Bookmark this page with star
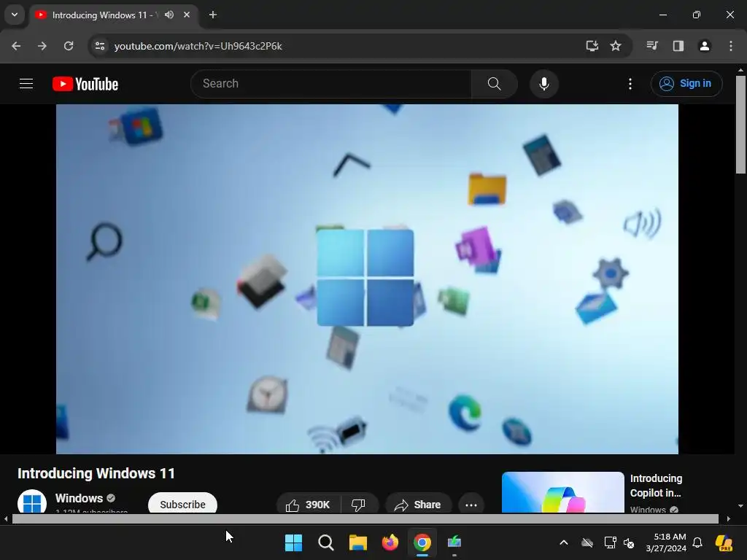Image resolution: width=747 pixels, height=560 pixels. tap(616, 46)
